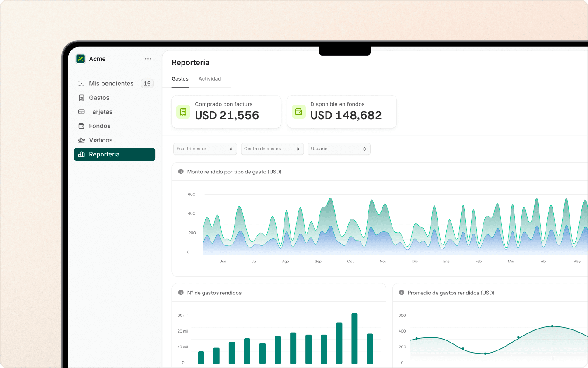Open the Este trimestre period dropdown

coord(205,149)
